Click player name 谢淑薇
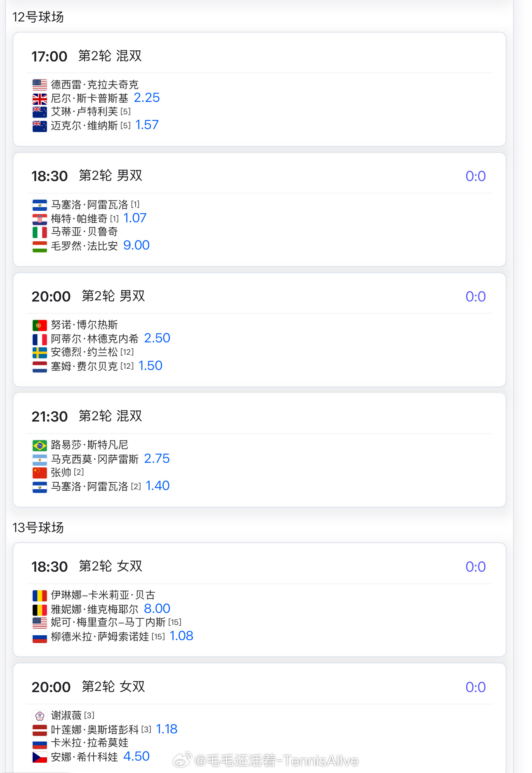The image size is (532, 773). 66,715
